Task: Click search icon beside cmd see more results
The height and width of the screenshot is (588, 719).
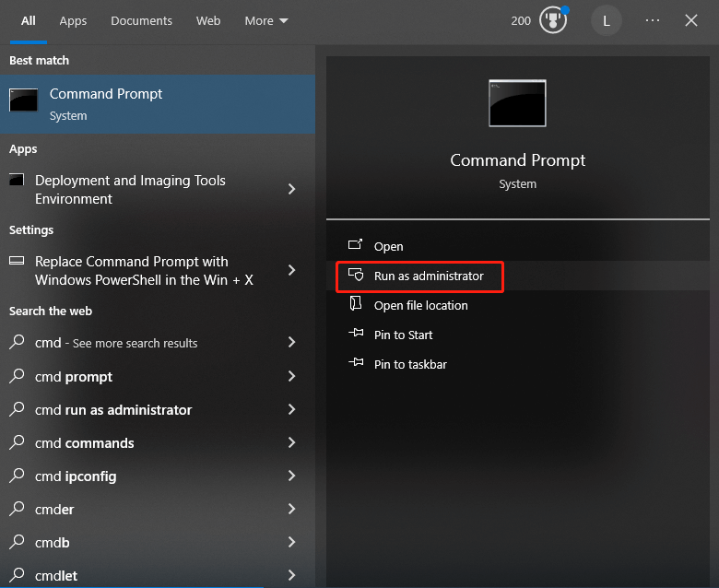Action: coord(17,342)
